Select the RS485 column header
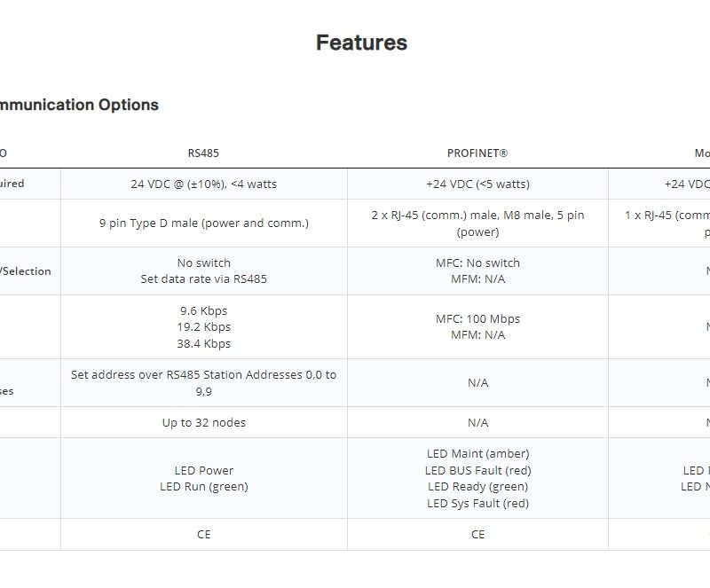 [x=203, y=153]
